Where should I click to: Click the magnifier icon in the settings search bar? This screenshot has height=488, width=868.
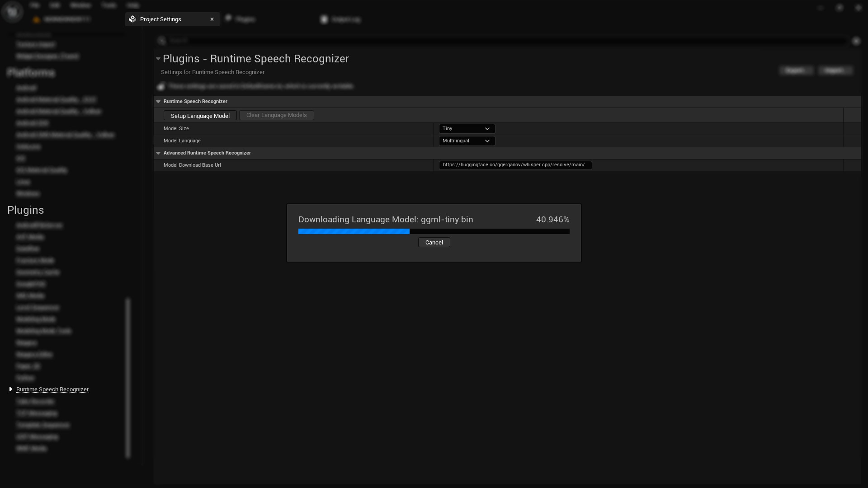[x=162, y=40]
